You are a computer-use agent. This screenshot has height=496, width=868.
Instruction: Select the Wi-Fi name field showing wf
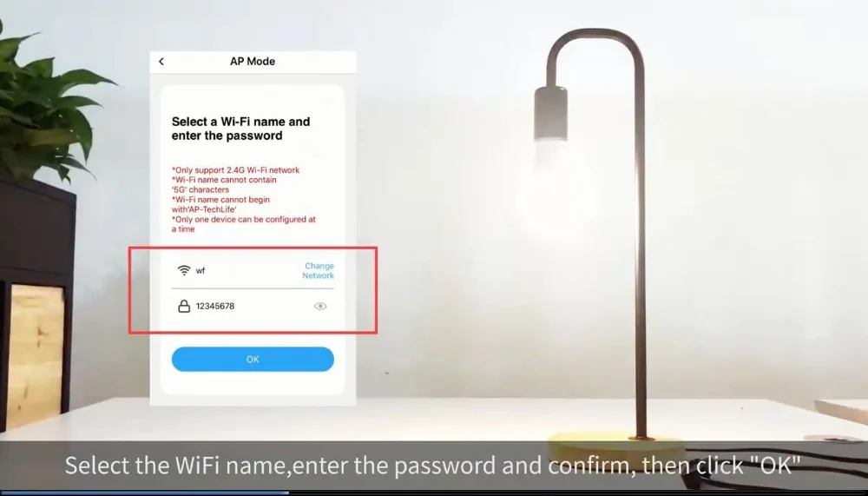point(253,270)
